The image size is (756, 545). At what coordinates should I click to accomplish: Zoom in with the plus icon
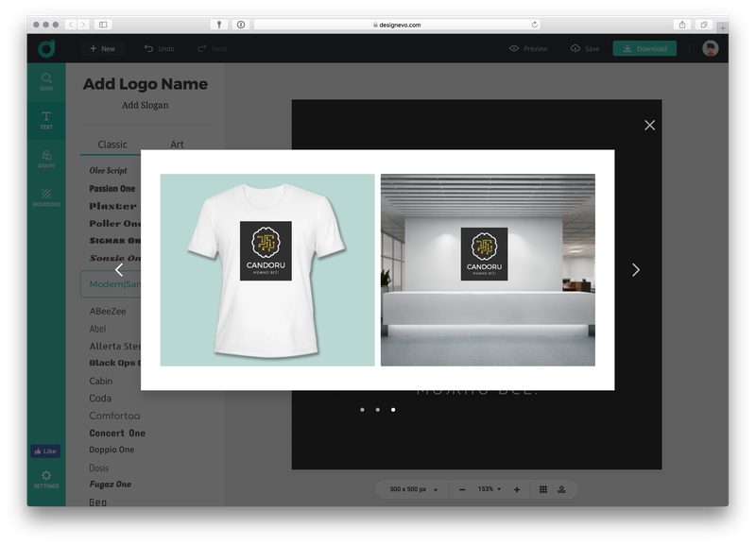coord(517,489)
